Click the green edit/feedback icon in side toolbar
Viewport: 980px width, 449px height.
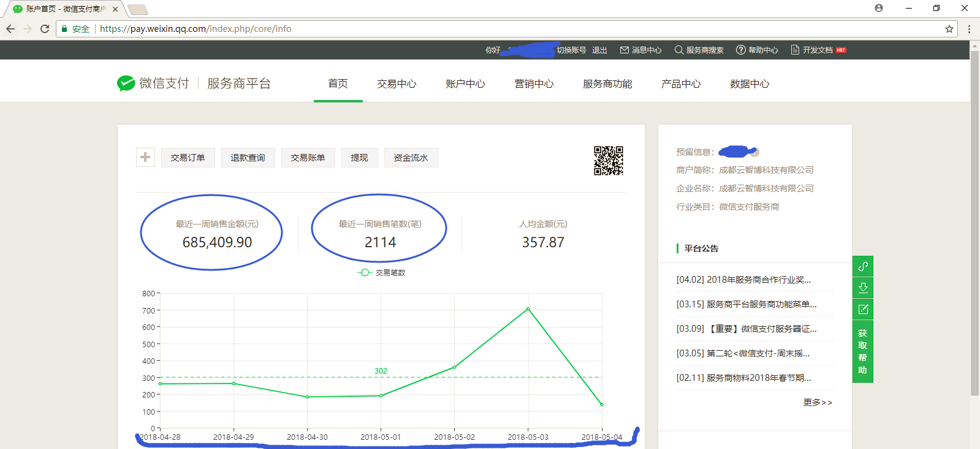[x=863, y=309]
